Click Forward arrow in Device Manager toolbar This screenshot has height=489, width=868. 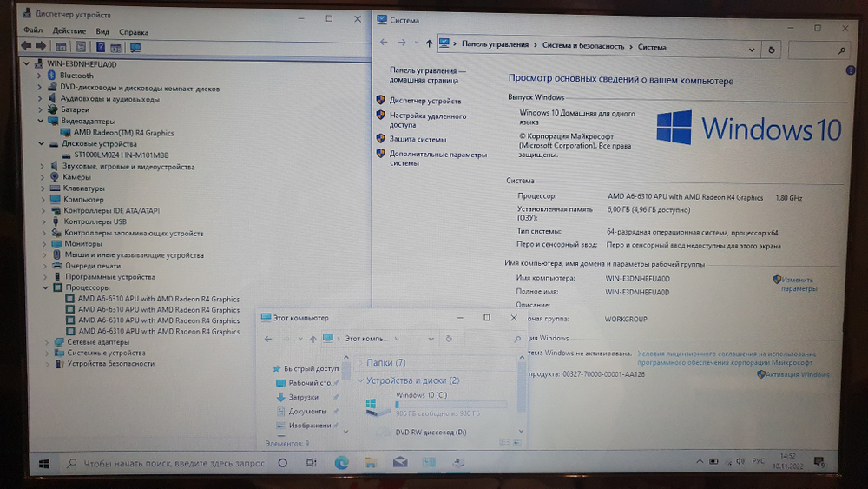(x=41, y=47)
